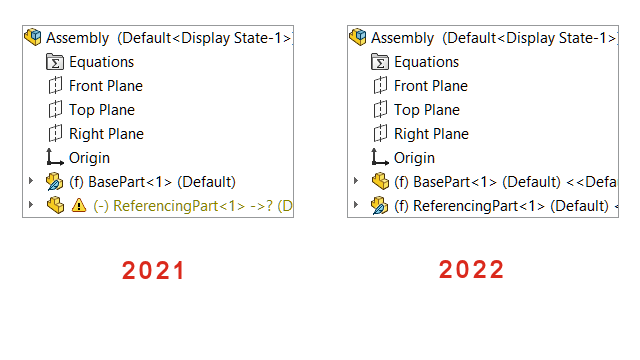Click the Origin icon in the 2021 tree
Viewport: 640px width, 360px height.
[x=55, y=157]
